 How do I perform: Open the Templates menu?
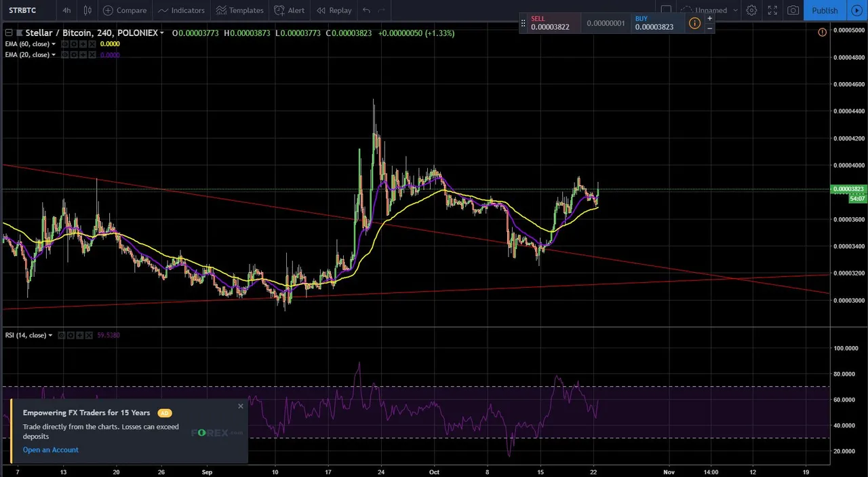(x=239, y=10)
